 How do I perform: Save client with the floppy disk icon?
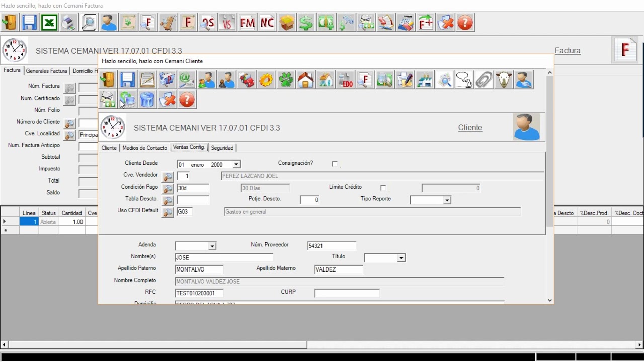[127, 80]
